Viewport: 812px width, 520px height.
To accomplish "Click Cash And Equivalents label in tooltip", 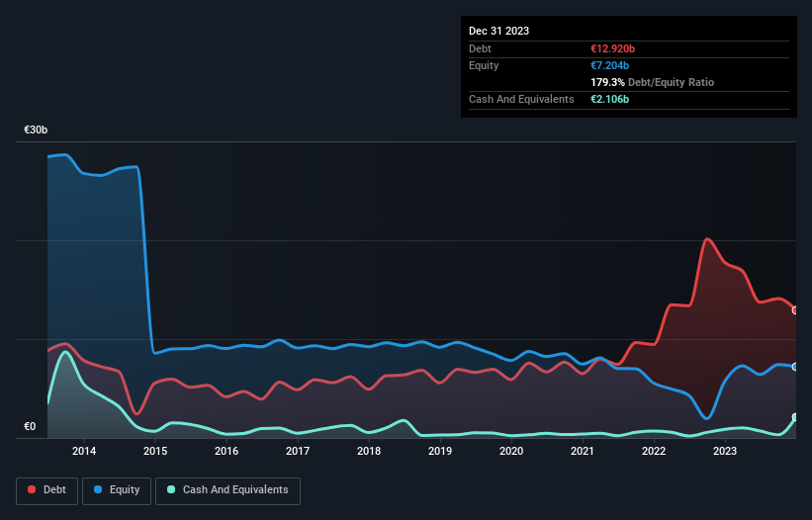I will (521, 99).
